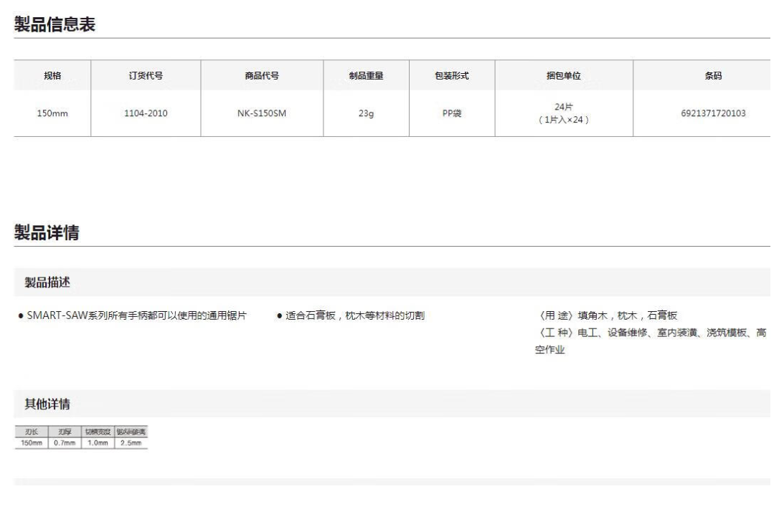Viewport: 779px width, 532px height.
Task: Click the 製品信息表 heading
Action: [x=55, y=25]
